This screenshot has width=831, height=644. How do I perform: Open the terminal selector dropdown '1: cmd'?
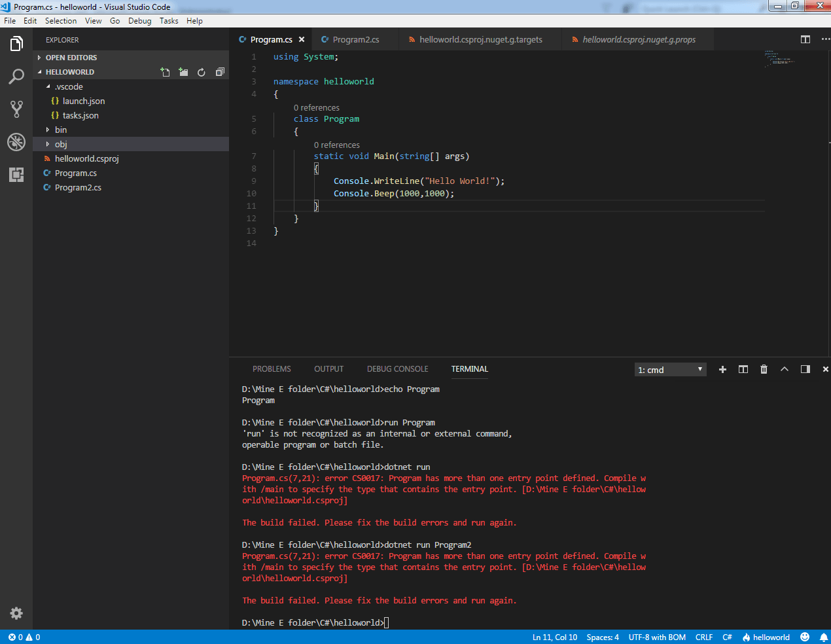tap(670, 370)
